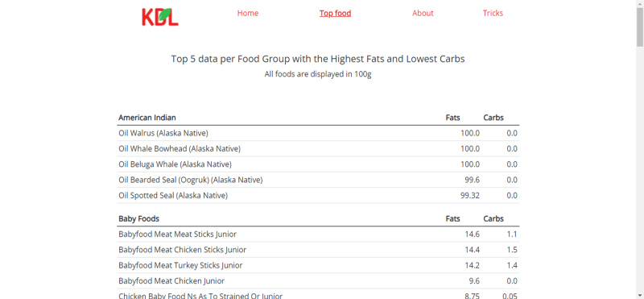The image size is (644, 299).
Task: Click Oil Beluga Whale (Alaska Native)
Action: tap(175, 164)
